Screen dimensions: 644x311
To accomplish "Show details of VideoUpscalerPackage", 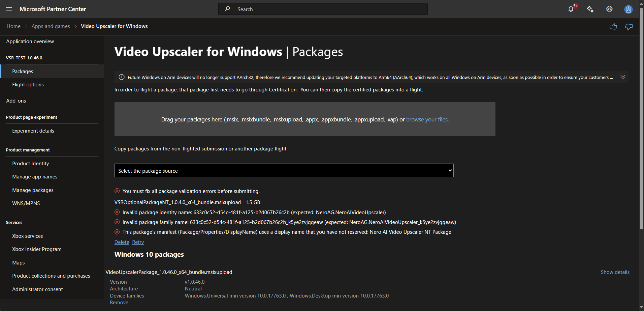I will [x=615, y=272].
